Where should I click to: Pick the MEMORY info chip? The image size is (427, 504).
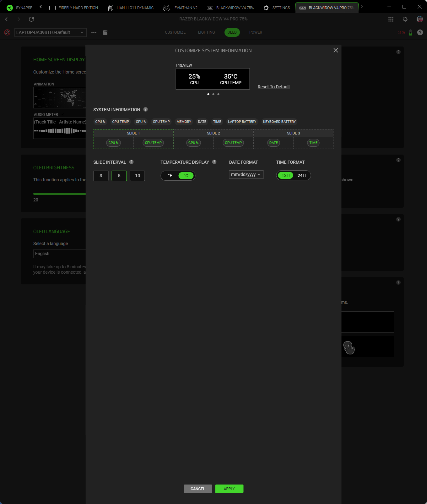(x=184, y=122)
